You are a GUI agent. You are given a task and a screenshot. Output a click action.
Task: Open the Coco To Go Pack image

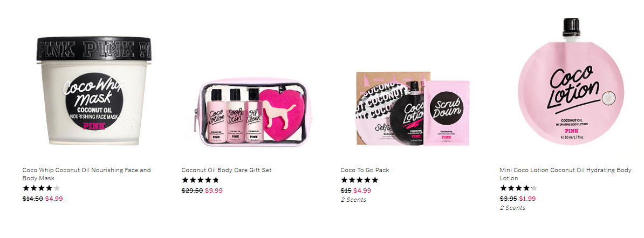pyautogui.click(x=413, y=109)
